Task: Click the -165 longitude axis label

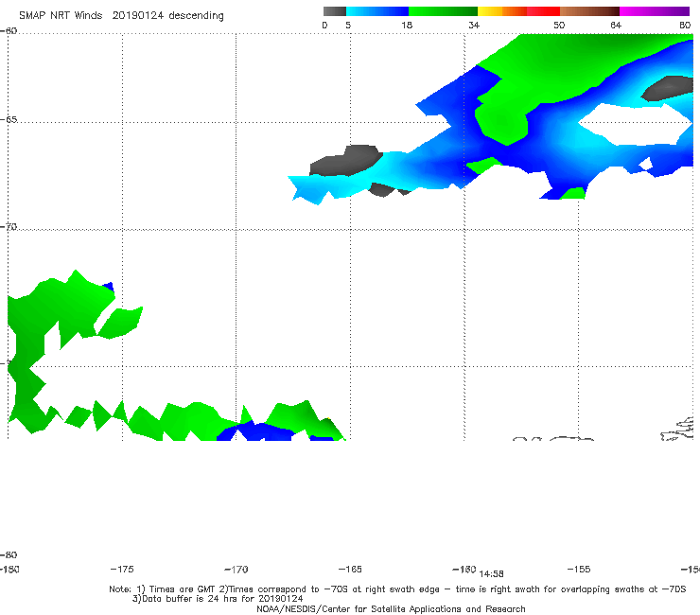Action: [350, 569]
